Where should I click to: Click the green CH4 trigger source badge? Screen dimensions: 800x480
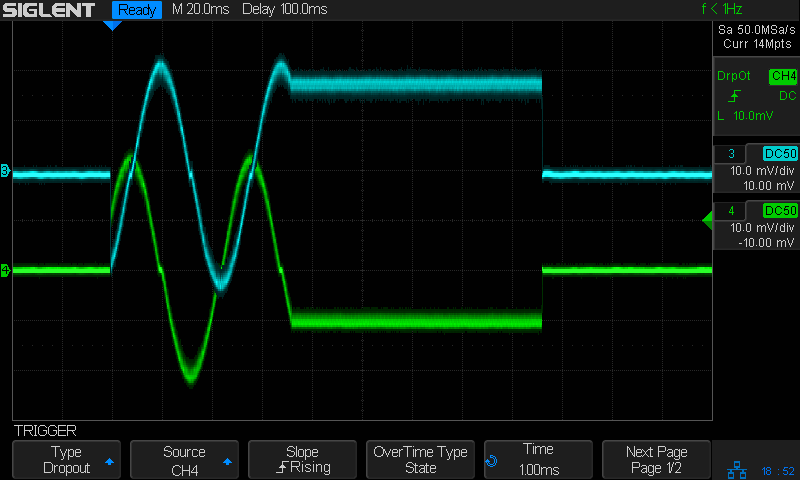tap(783, 76)
